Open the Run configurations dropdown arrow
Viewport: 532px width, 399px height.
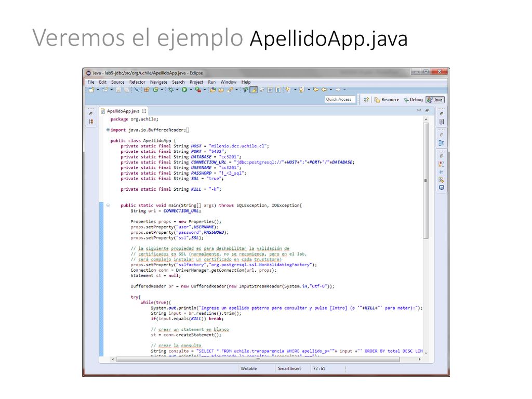tap(191, 89)
